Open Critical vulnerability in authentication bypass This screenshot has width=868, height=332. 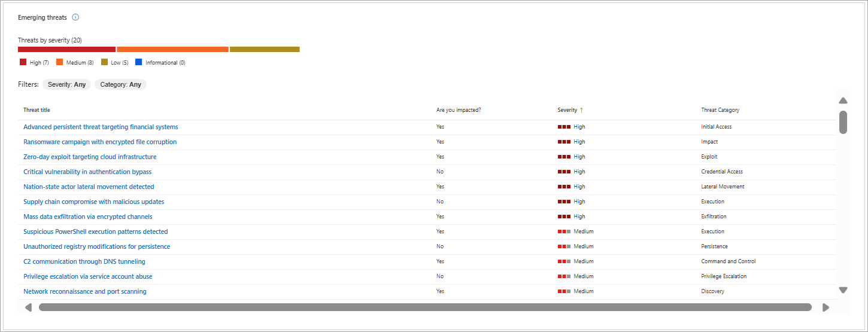pyautogui.click(x=87, y=172)
